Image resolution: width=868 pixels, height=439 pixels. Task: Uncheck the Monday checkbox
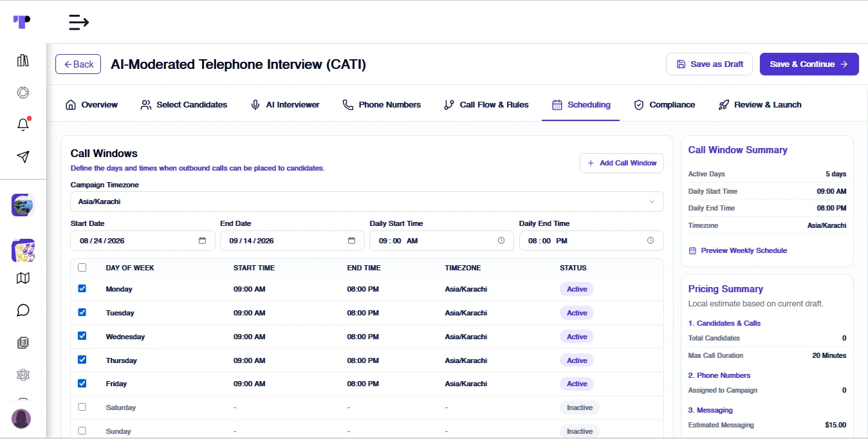(82, 288)
